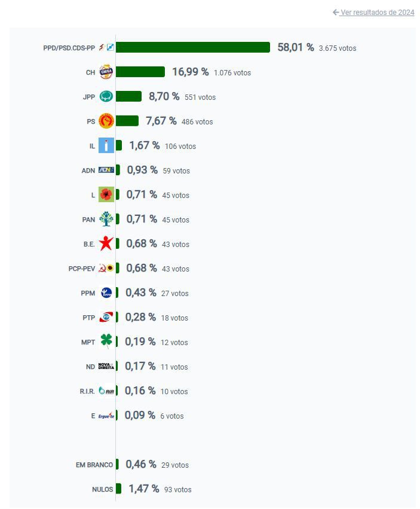This screenshot has width=420, height=509.
Task: Click the JPP green party logo
Action: pos(106,97)
